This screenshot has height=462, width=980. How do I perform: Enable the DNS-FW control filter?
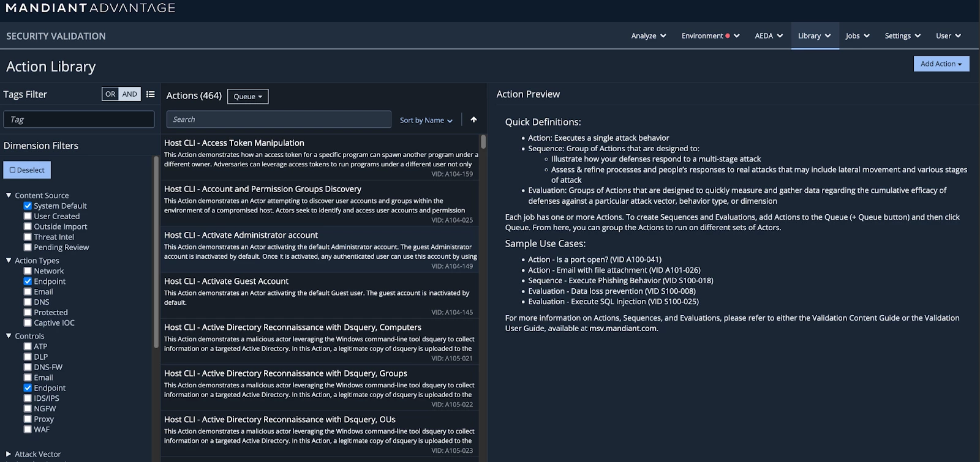pyautogui.click(x=28, y=367)
